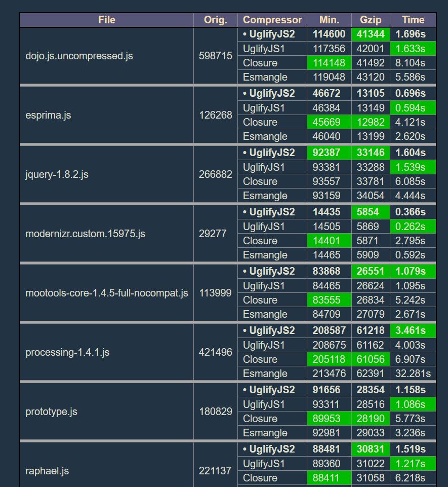The width and height of the screenshot is (448, 487).
Task: Click the Orig. column header
Action: (215, 20)
